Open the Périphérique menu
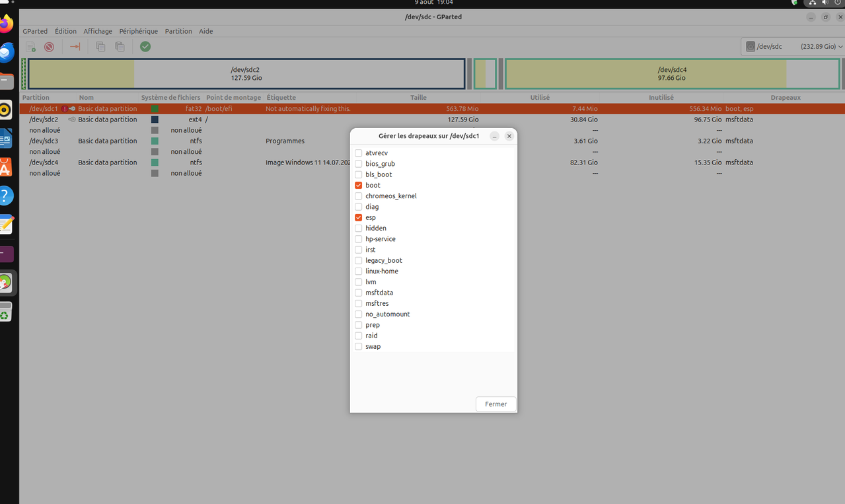 pos(139,31)
